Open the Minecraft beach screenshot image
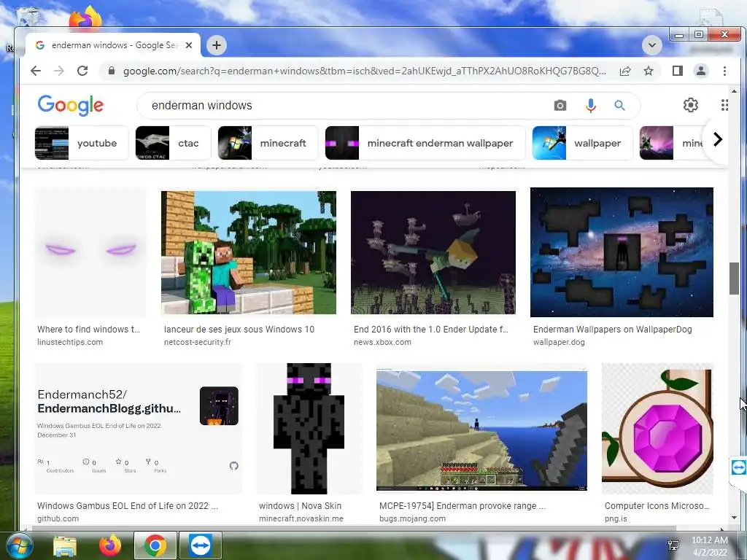Screen dimensions: 747x560 point(481,430)
